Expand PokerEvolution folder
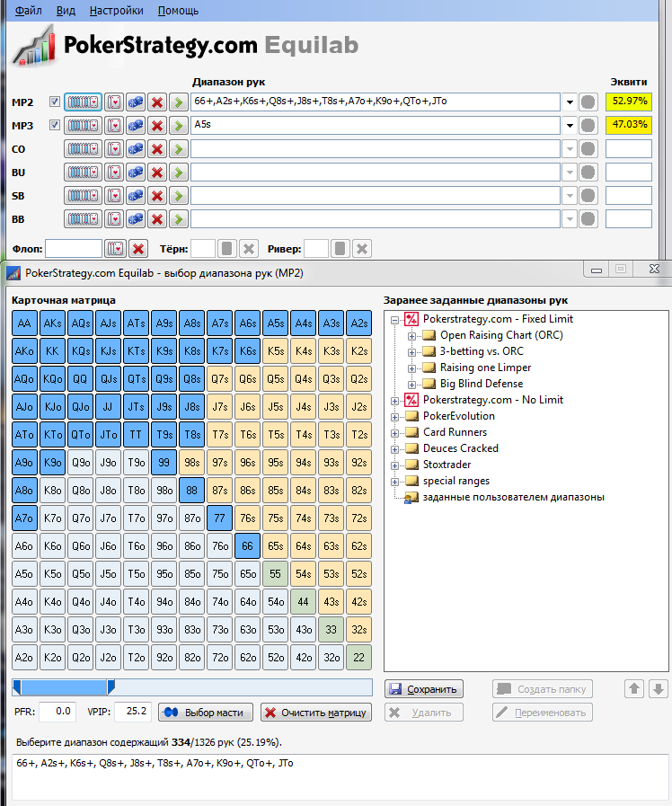This screenshot has height=806, width=672. [x=394, y=417]
